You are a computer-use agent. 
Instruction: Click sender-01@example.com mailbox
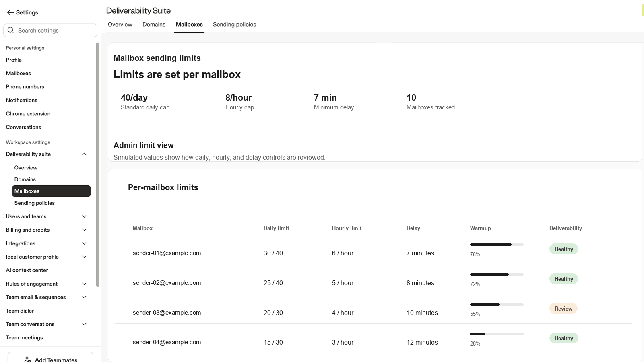[x=167, y=253]
